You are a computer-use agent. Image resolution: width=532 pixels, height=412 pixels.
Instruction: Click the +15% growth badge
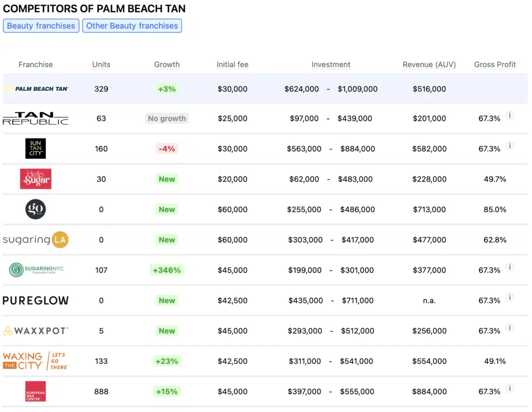point(167,391)
